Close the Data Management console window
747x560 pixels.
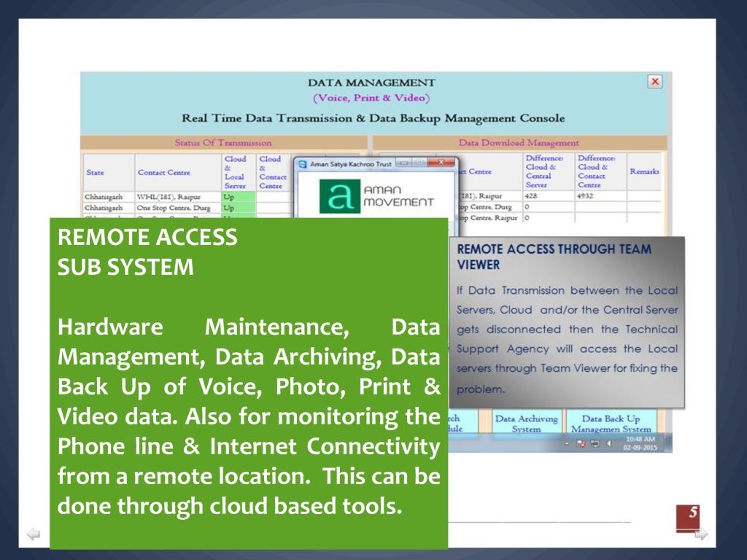(655, 82)
